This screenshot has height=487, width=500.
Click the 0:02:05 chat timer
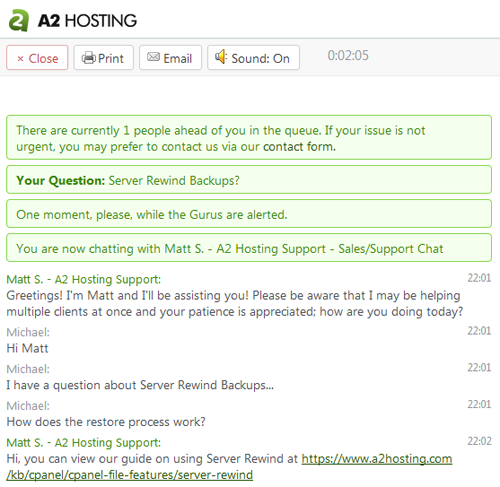tap(348, 55)
